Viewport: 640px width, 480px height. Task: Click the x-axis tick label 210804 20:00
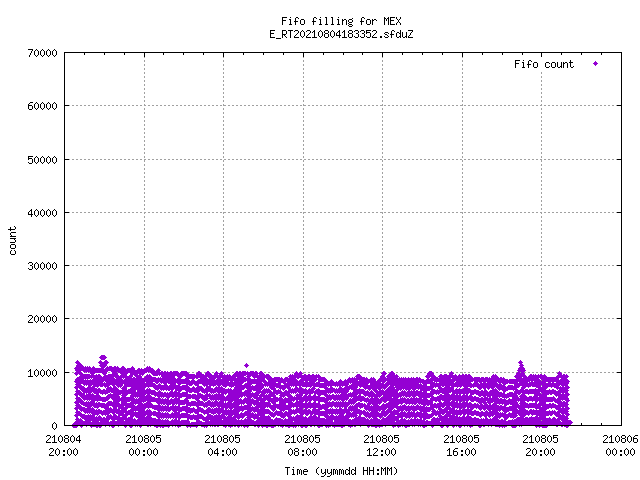63,446
